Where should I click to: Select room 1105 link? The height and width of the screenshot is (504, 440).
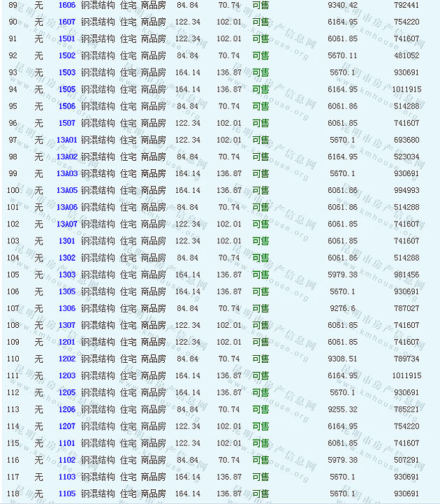(67, 494)
